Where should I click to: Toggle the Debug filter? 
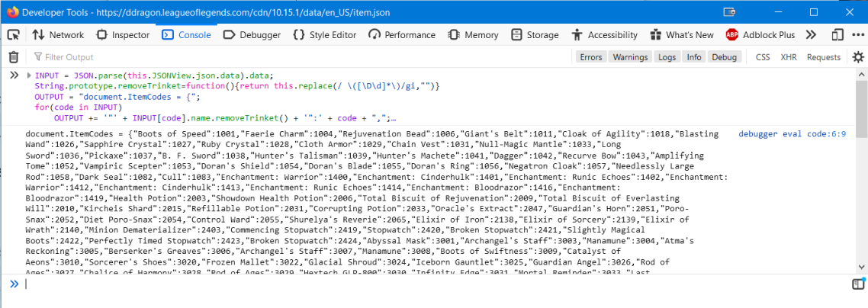coord(724,57)
